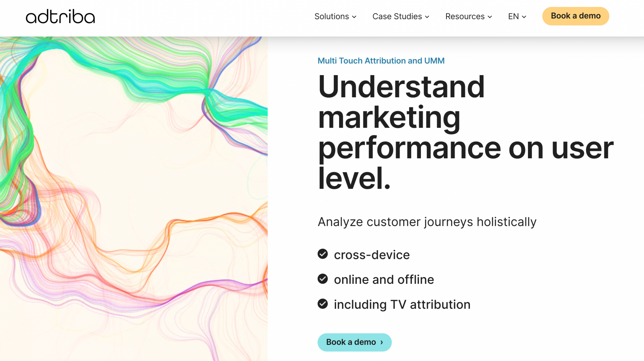Viewport: 644px width, 361px height.
Task: Click the colorful abstract hero image
Action: pyautogui.click(x=134, y=198)
